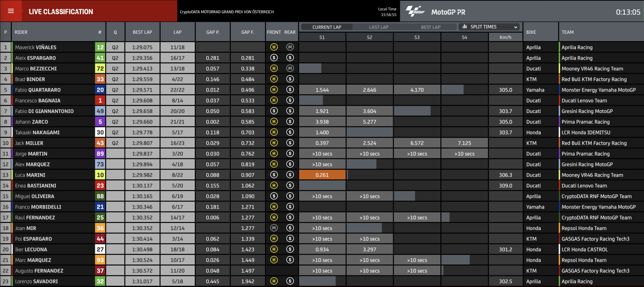Click Di Giannantonio front tyre S icon
Image resolution: width=644 pixels, height=287 pixels.
(274, 111)
